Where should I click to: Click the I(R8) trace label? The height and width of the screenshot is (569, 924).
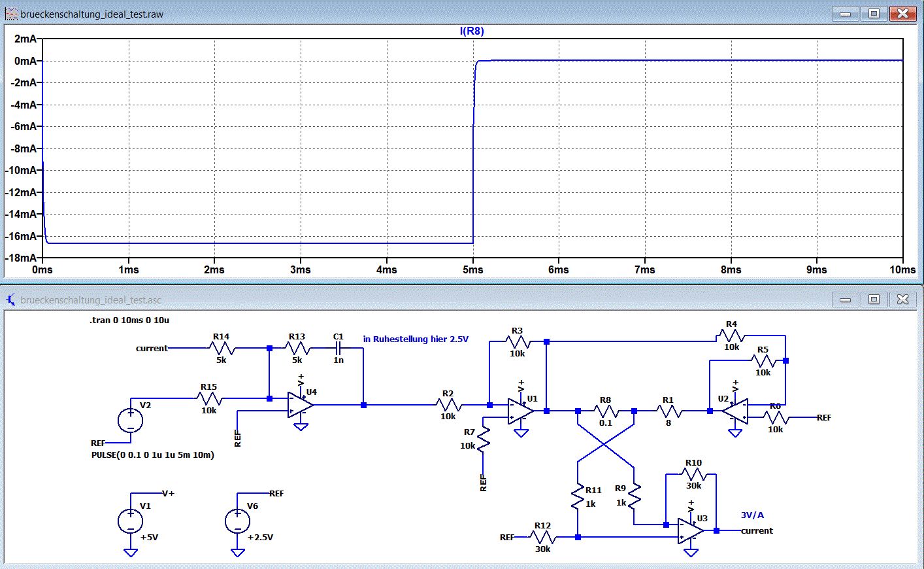472,31
